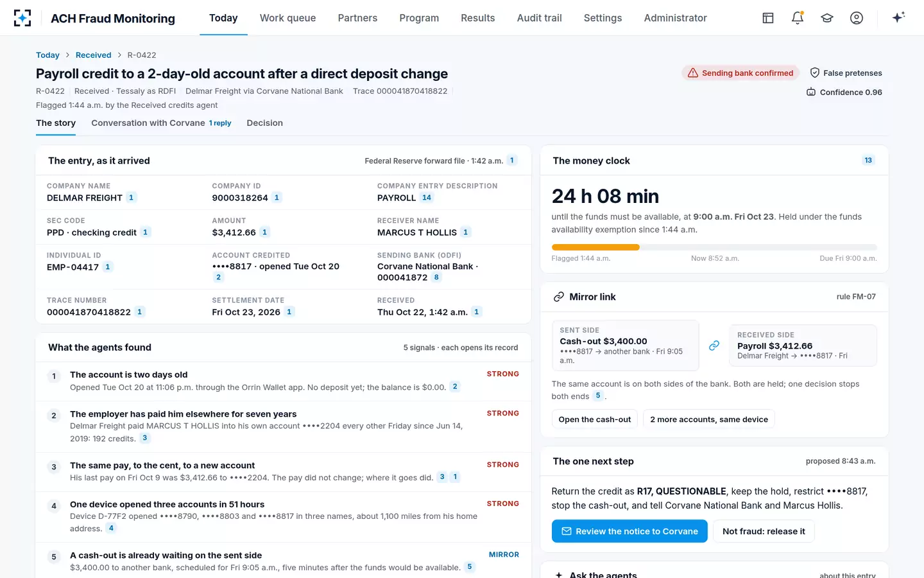Open the Results tab
Viewport: 924px width, 578px height.
(x=477, y=18)
